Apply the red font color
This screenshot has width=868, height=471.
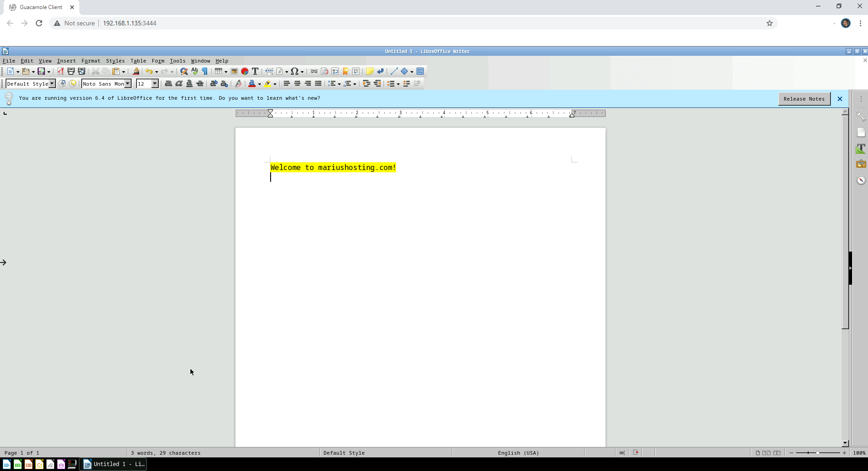click(x=252, y=83)
